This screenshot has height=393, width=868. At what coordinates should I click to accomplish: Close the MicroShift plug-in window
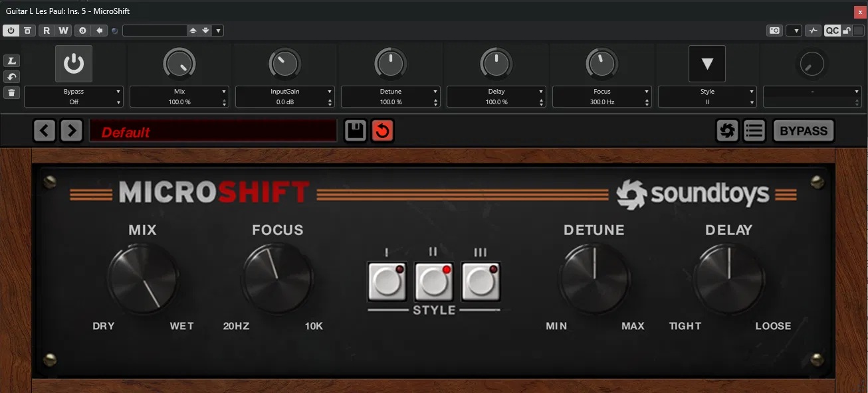pyautogui.click(x=859, y=11)
